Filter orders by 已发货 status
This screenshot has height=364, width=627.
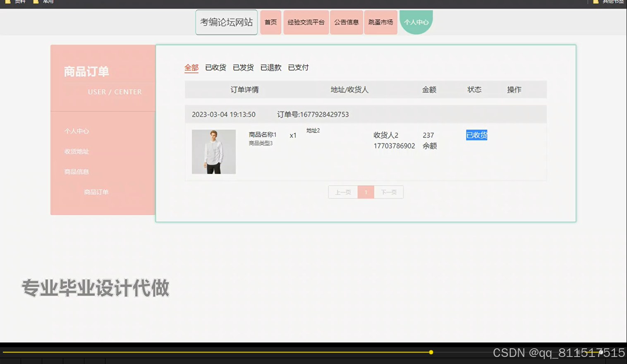(243, 67)
